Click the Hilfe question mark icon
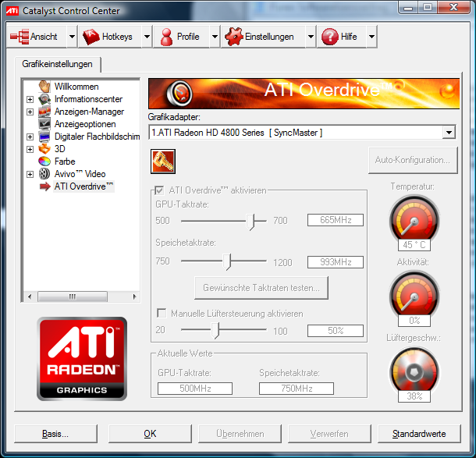The image size is (476, 458). coord(330,37)
